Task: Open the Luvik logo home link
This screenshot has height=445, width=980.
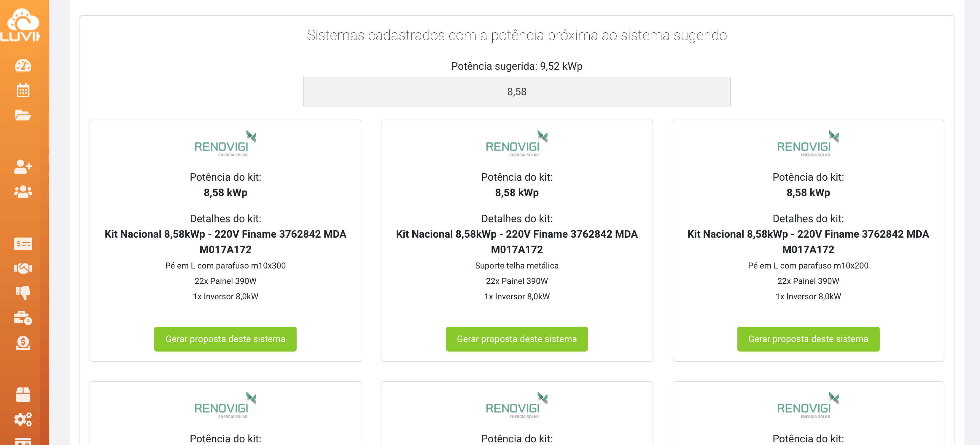Action: (21, 25)
